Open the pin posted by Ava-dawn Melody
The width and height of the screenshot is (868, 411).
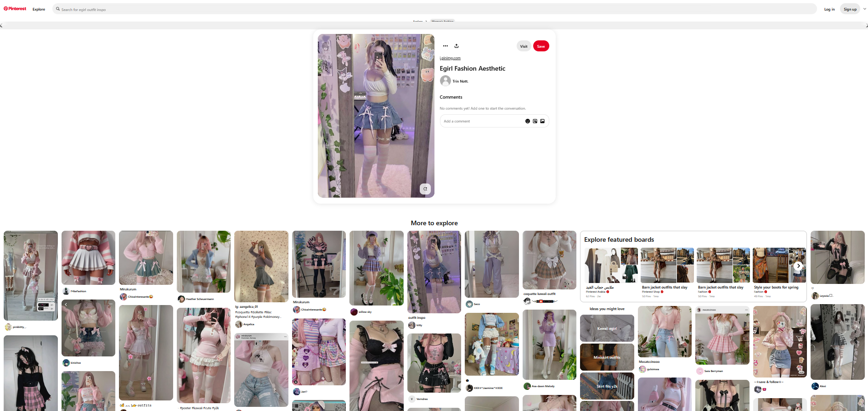pos(549,344)
